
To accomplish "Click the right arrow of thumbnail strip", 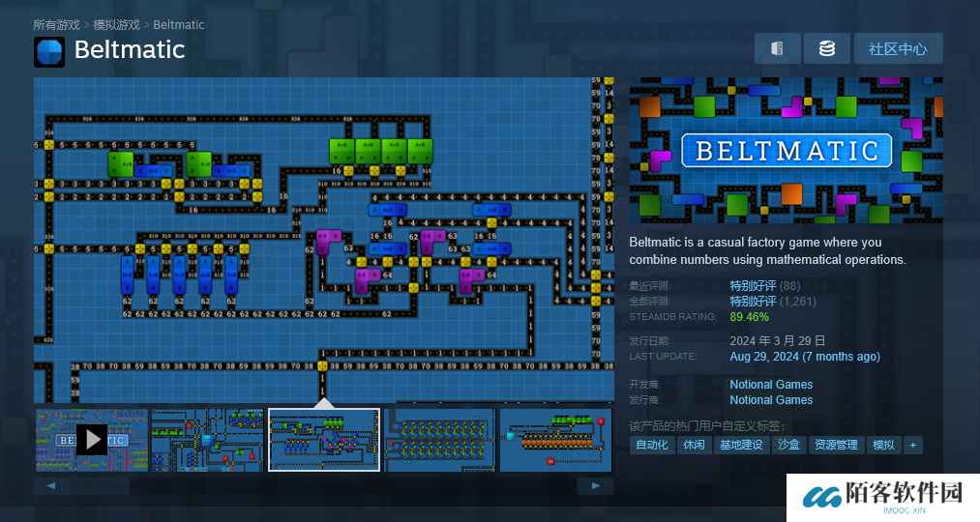I will pos(596,486).
